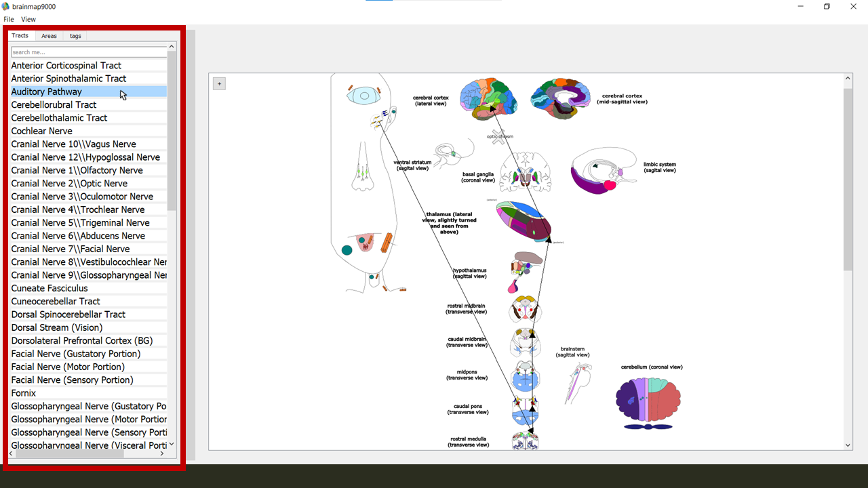Open the File menu

tap(9, 20)
